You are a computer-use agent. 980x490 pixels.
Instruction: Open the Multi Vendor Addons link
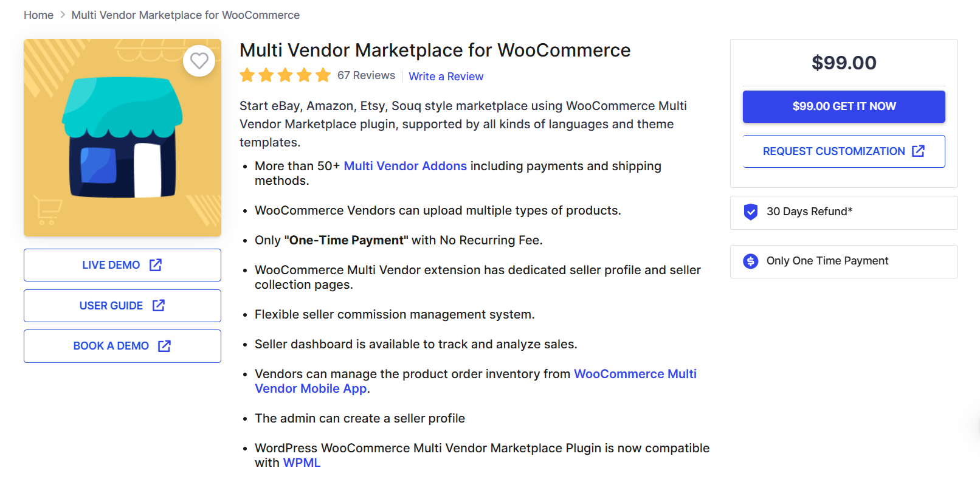(x=405, y=165)
